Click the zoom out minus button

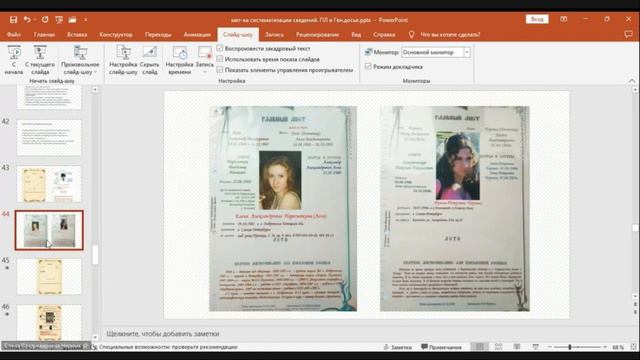tap(550, 347)
